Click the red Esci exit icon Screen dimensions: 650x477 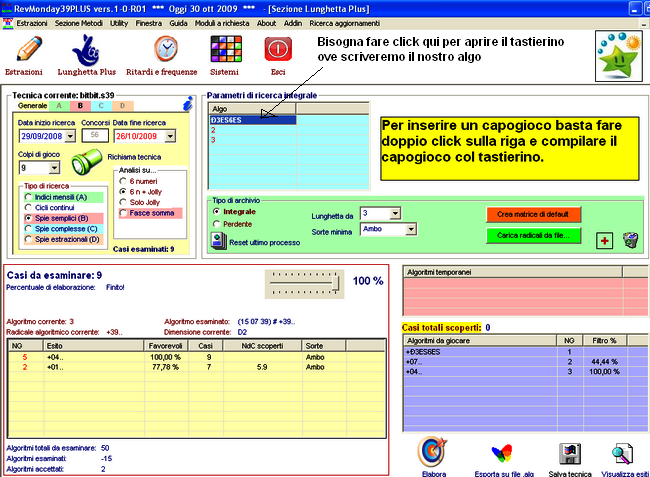pyautogui.click(x=278, y=49)
